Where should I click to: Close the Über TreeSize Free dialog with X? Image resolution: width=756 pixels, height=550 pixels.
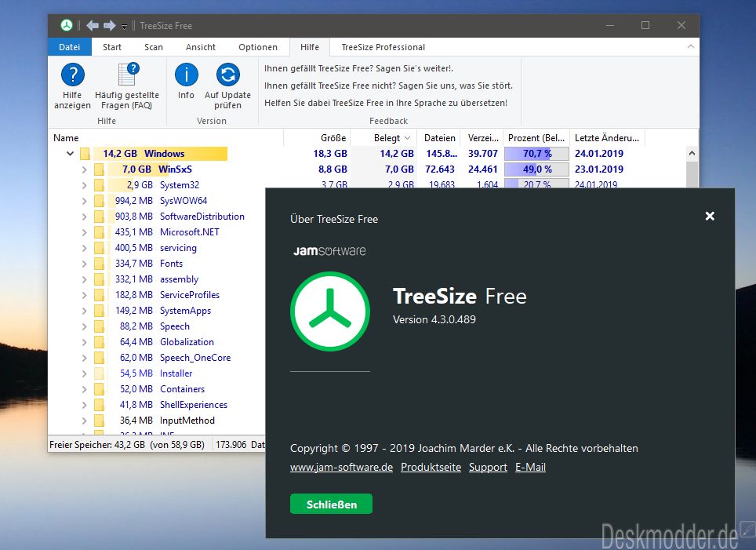point(710,216)
